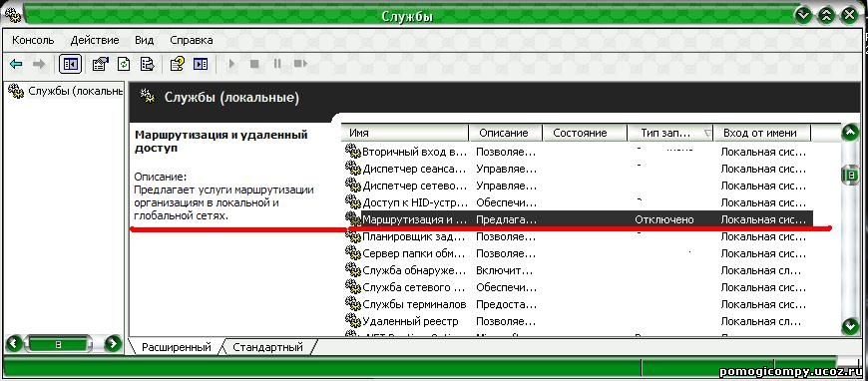The height and width of the screenshot is (381, 868).
Task: Click the tree pane scroll right arrow
Action: (x=113, y=344)
